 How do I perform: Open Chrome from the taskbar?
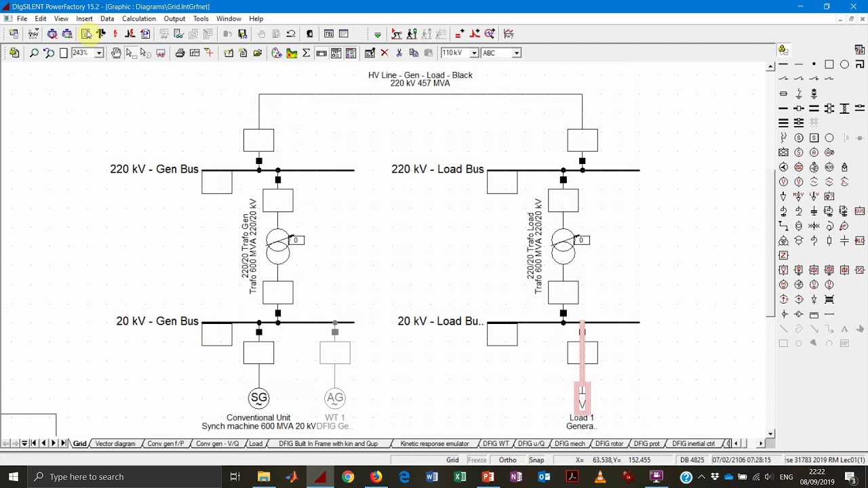coord(347,476)
